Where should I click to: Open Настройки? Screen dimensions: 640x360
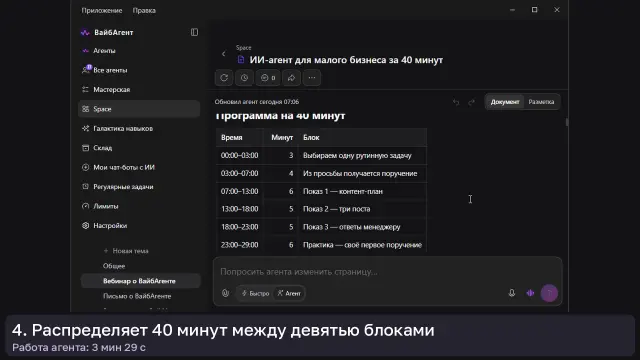110,226
